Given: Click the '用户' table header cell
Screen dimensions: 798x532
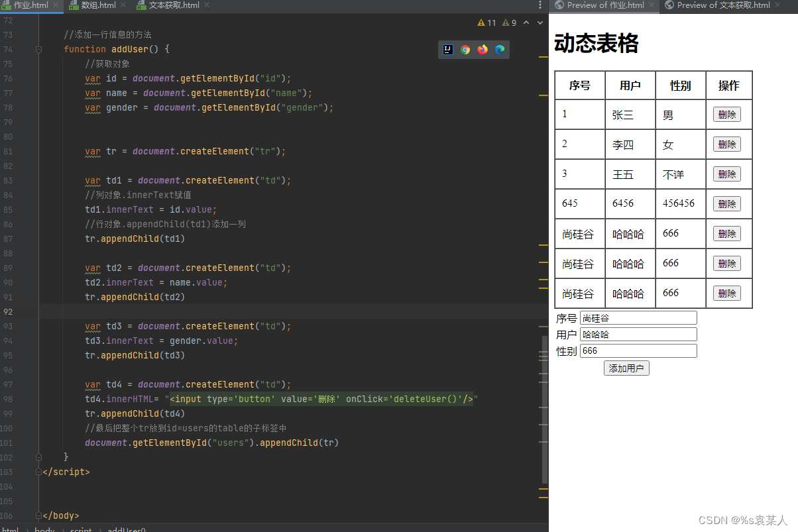Looking at the screenshot, I should [x=630, y=85].
